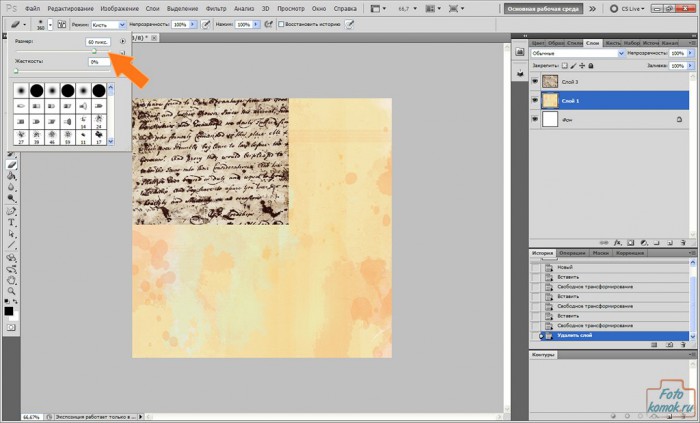
Task: Open the Фильтр menu
Action: 214,7
